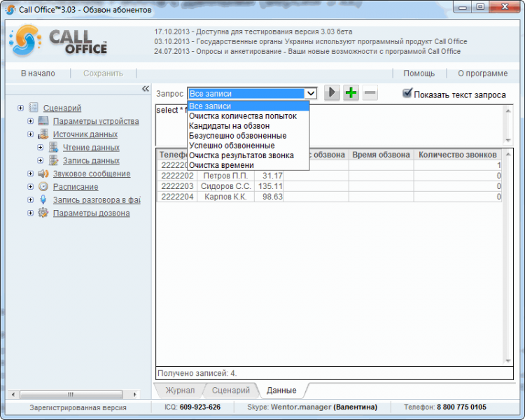Viewport: 525px width, 420px height.
Task: Click the green plus add query icon
Action: pyautogui.click(x=351, y=92)
